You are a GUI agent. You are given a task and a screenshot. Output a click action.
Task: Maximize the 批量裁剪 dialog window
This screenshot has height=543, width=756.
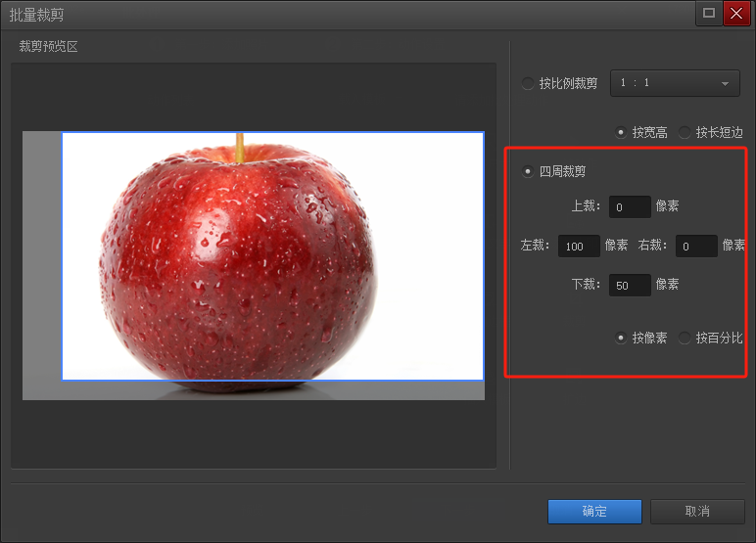tap(709, 14)
